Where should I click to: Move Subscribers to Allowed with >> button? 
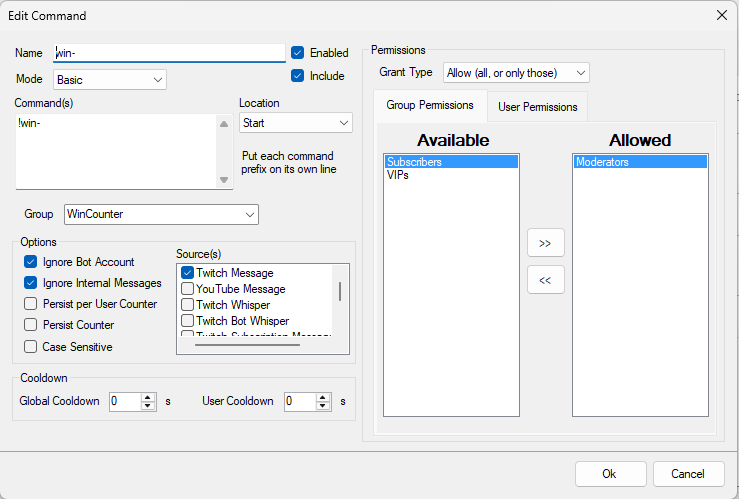tap(545, 243)
